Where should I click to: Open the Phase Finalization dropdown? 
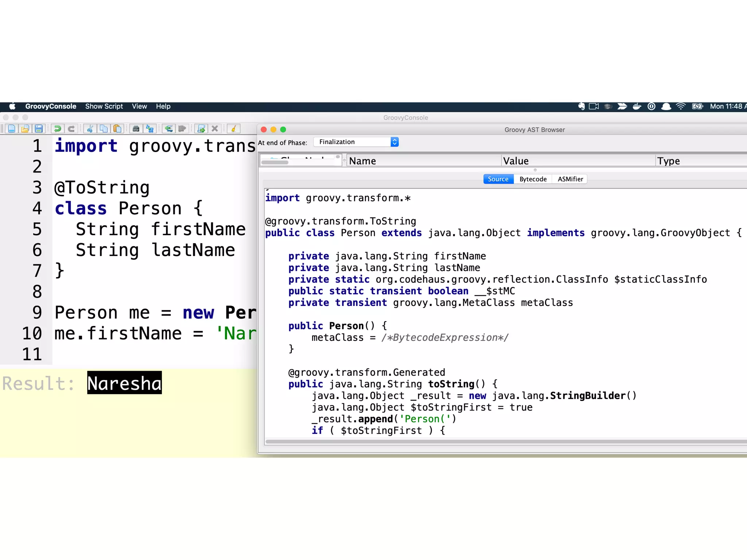click(356, 142)
